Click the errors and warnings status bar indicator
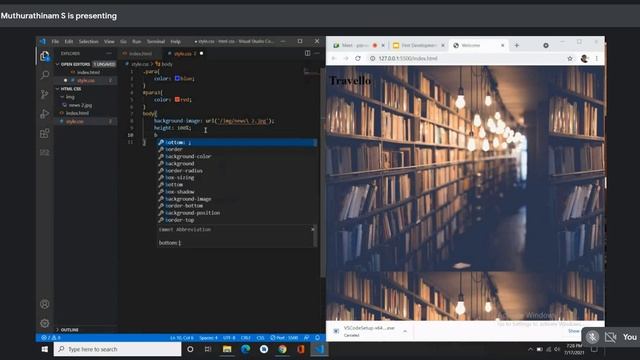 [x=51, y=338]
